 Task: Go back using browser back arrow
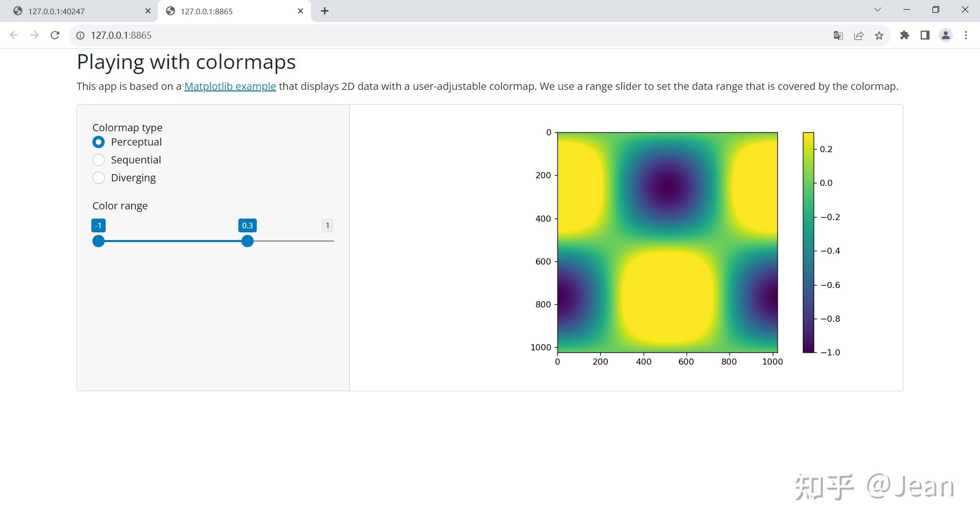click(x=14, y=35)
